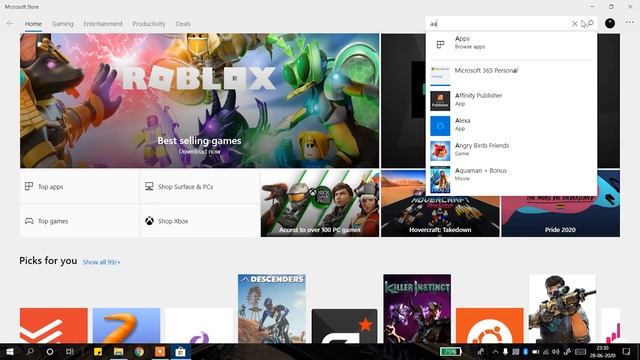The image size is (640, 360).
Task: Open the See more ellipsis menu
Action: [630, 23]
